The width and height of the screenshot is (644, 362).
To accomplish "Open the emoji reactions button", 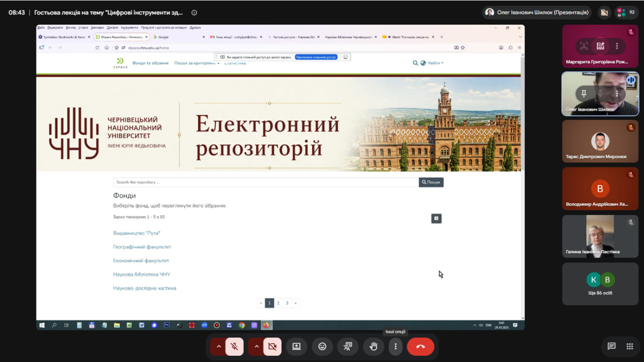I will [x=322, y=346].
